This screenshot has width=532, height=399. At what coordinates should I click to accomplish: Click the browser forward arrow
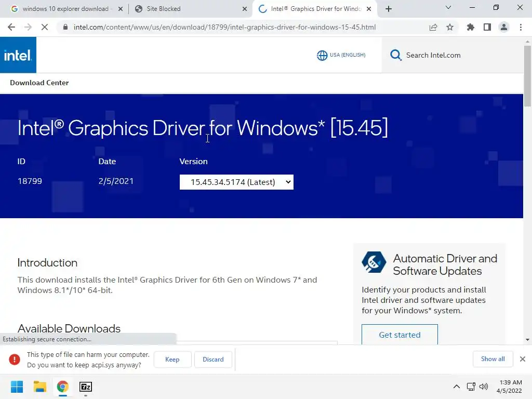[28, 27]
